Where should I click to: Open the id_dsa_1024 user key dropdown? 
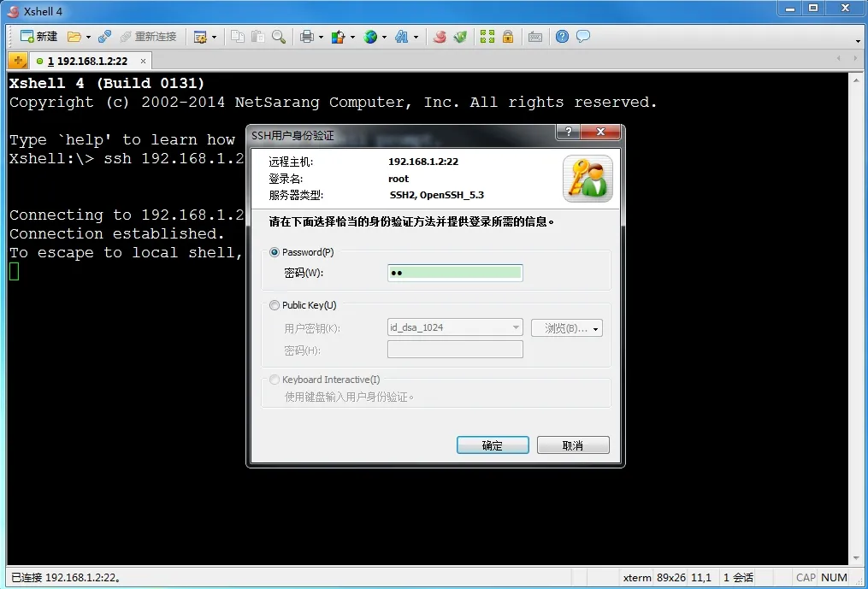tap(455, 327)
